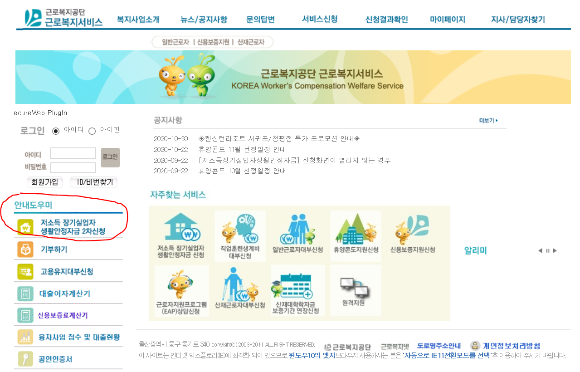
Task: Open the notice mentioning 10월
Action: click(242, 171)
